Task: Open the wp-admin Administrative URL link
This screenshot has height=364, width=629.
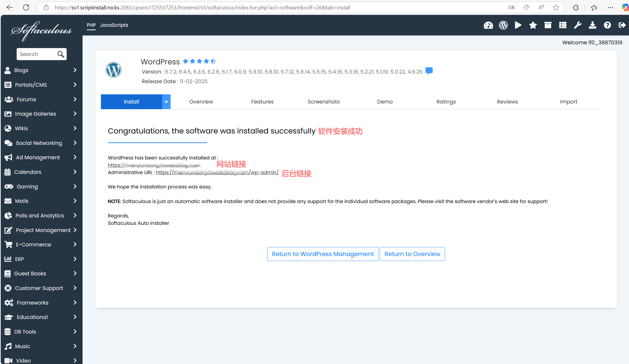Action: 264,172
